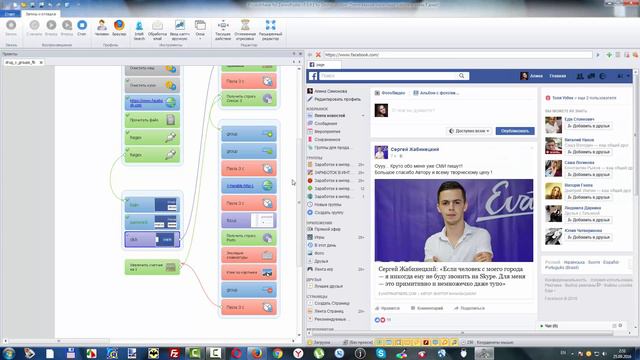
Task: Open Сообщения in the Facebook sidebar
Action: [x=326, y=123]
